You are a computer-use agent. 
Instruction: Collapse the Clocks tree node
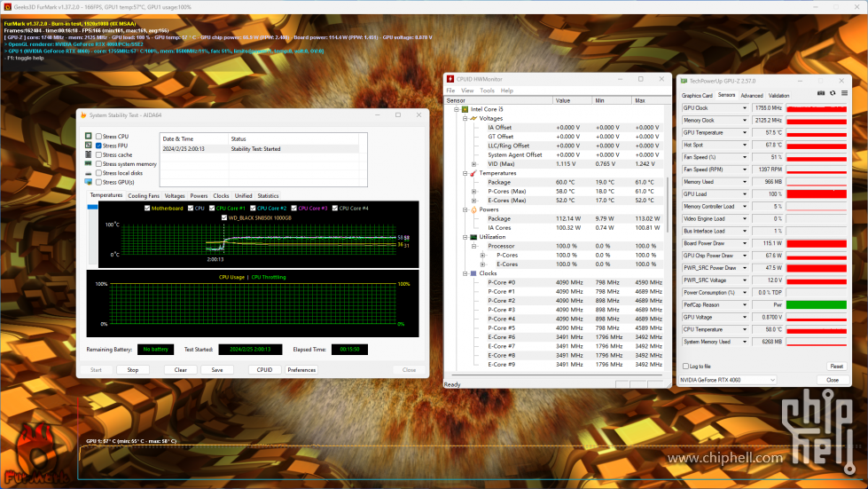click(465, 273)
